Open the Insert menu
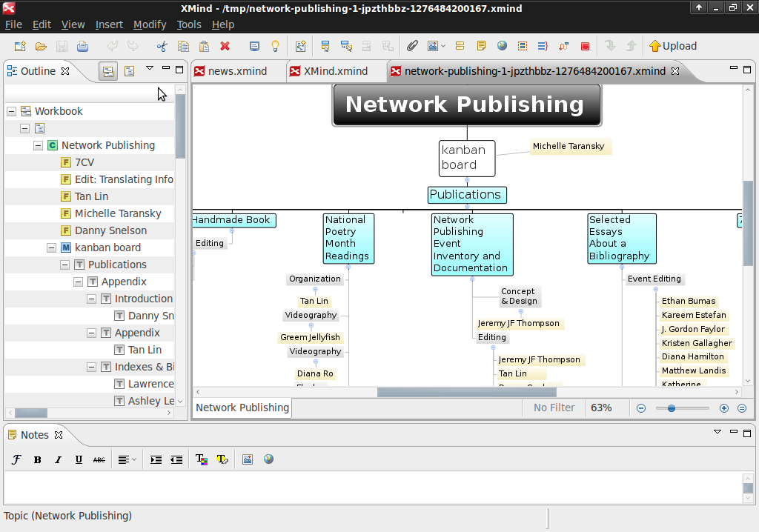The width and height of the screenshot is (759, 532). (109, 24)
